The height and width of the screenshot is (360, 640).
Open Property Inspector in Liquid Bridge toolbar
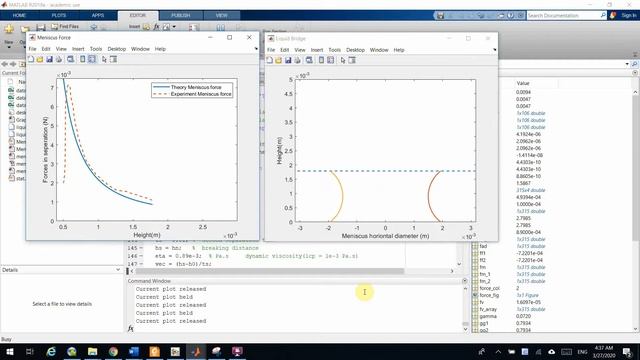click(x=352, y=60)
